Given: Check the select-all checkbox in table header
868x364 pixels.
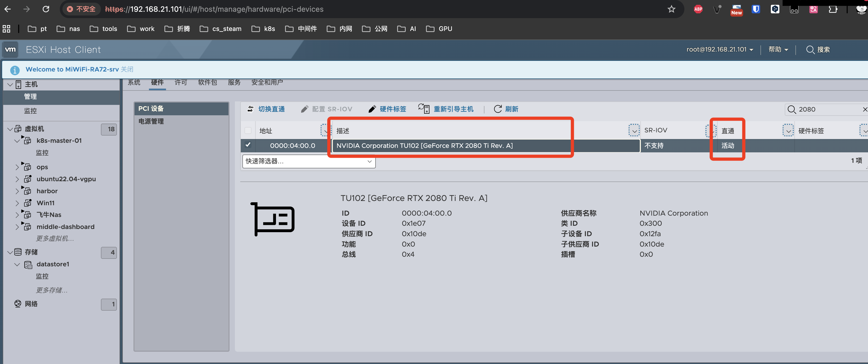Looking at the screenshot, I should (x=248, y=130).
